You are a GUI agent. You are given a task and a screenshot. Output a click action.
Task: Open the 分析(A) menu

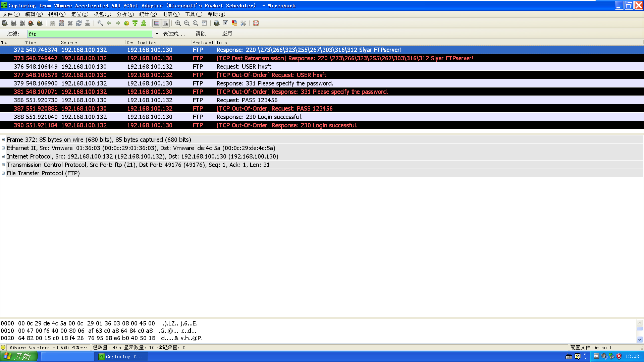125,14
